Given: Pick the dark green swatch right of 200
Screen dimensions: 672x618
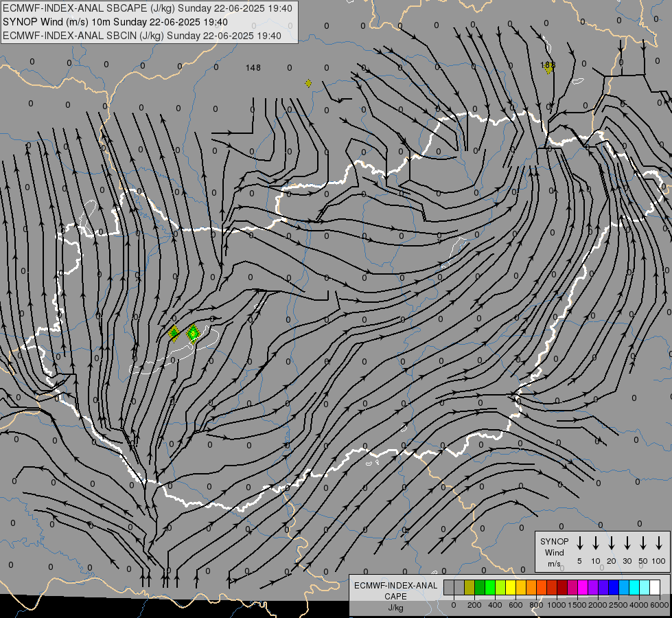Looking at the screenshot, I should 480,587.
